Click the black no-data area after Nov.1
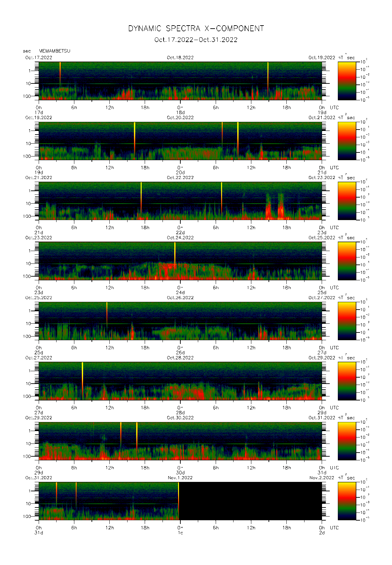Viewport: 392px width, 565px height. pyautogui.click(x=250, y=501)
